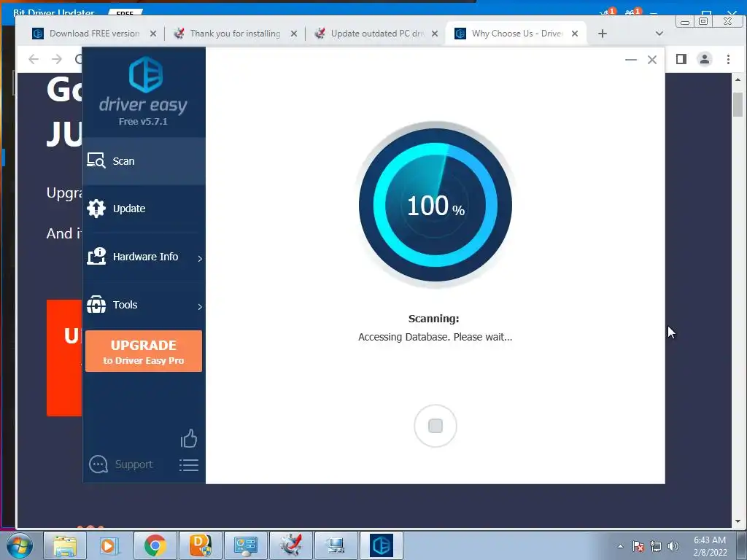747x560 pixels.
Task: Open Support chat
Action: 121,464
